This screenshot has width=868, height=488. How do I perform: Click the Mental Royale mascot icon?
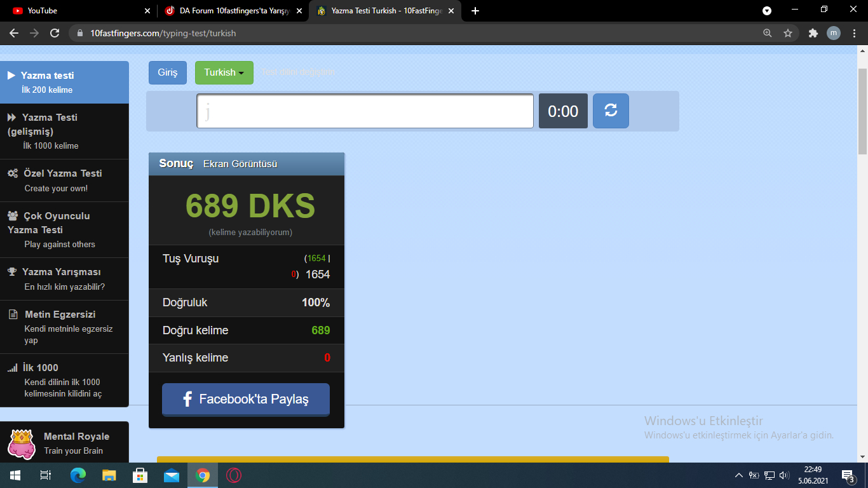pyautogui.click(x=23, y=444)
